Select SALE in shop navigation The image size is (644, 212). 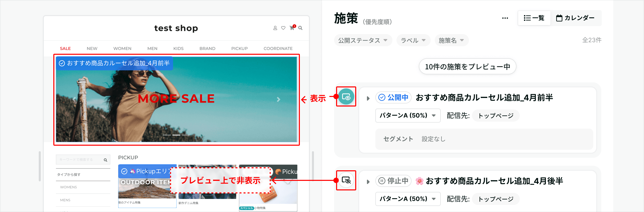pos(65,48)
